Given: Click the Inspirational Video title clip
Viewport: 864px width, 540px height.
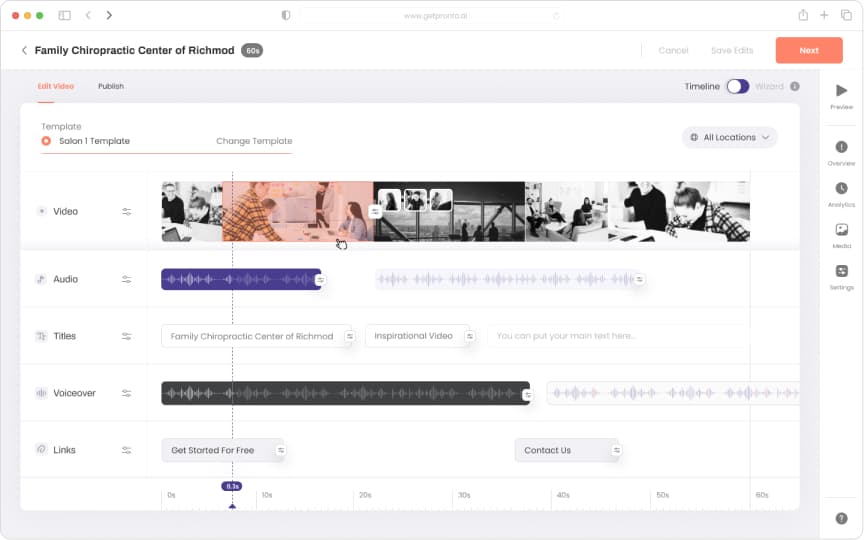Looking at the screenshot, I should pyautogui.click(x=419, y=336).
